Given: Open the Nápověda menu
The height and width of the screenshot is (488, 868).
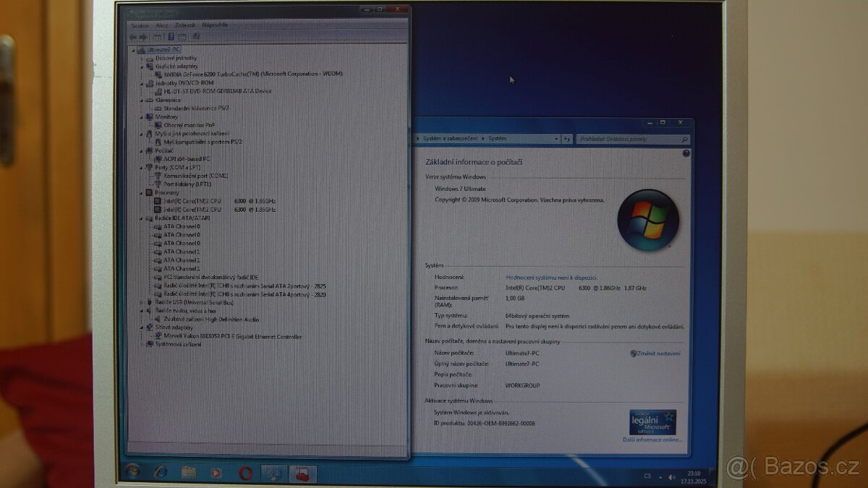Looking at the screenshot, I should (x=215, y=25).
